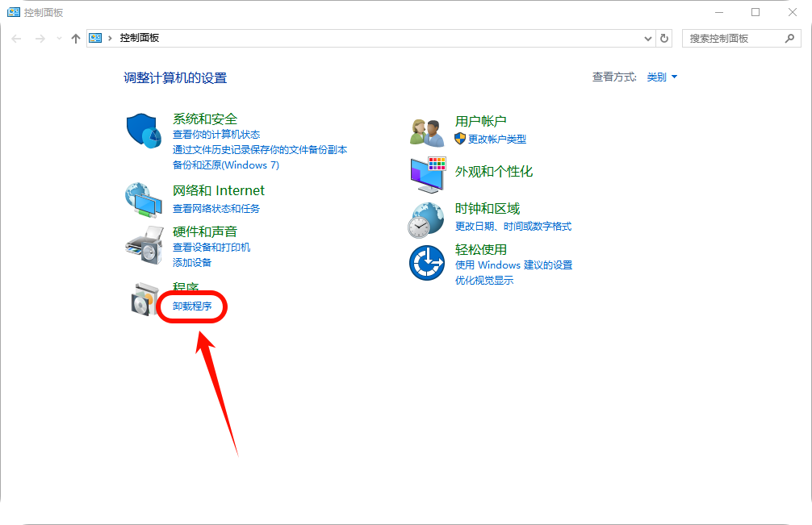
Task: Expand the breadcrumb chevron before 控制面板
Action: tap(110, 38)
